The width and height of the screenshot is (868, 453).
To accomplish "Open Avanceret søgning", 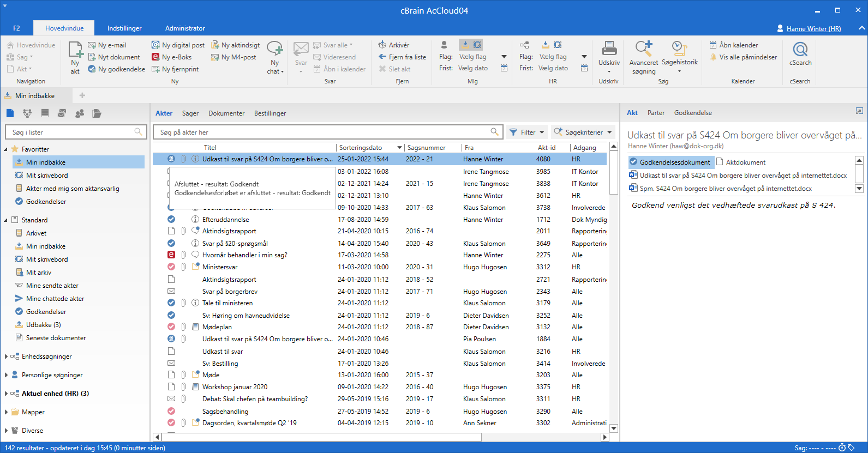I will [644, 58].
